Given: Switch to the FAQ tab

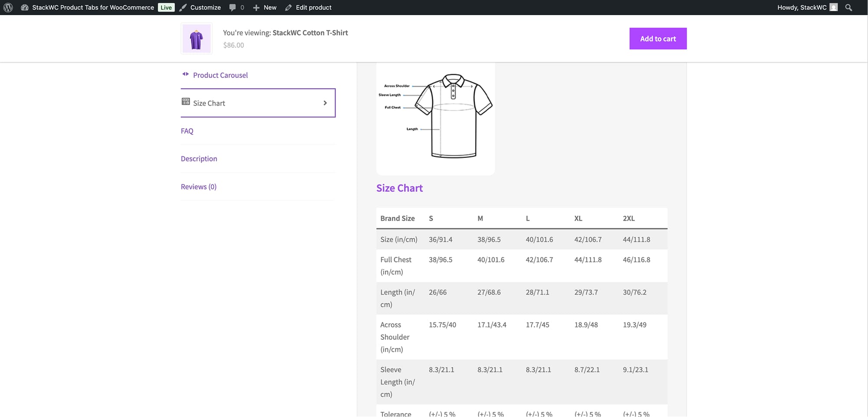Looking at the screenshot, I should click(x=187, y=131).
